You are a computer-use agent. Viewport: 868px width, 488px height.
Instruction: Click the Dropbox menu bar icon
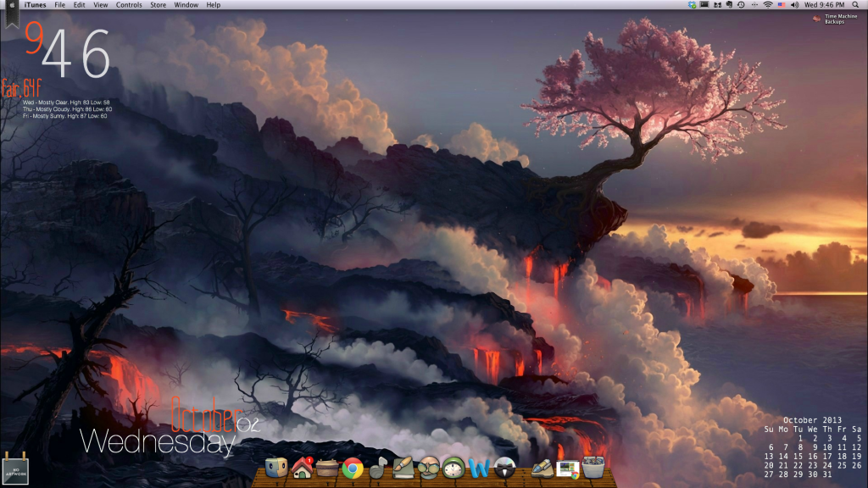click(692, 5)
